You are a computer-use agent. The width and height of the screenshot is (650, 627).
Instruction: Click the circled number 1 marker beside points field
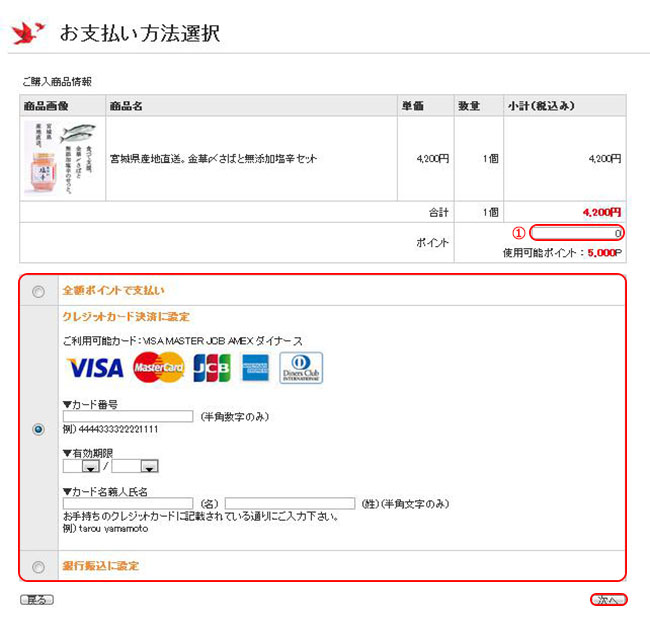519,233
